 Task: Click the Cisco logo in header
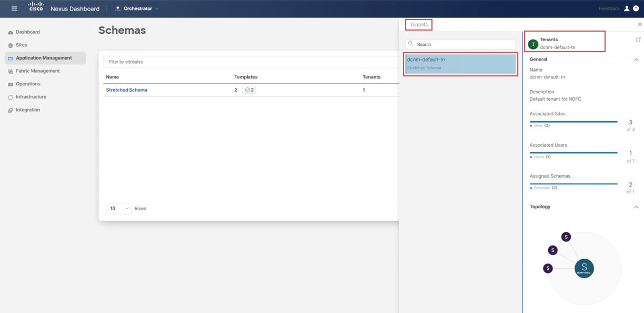pyautogui.click(x=36, y=7)
